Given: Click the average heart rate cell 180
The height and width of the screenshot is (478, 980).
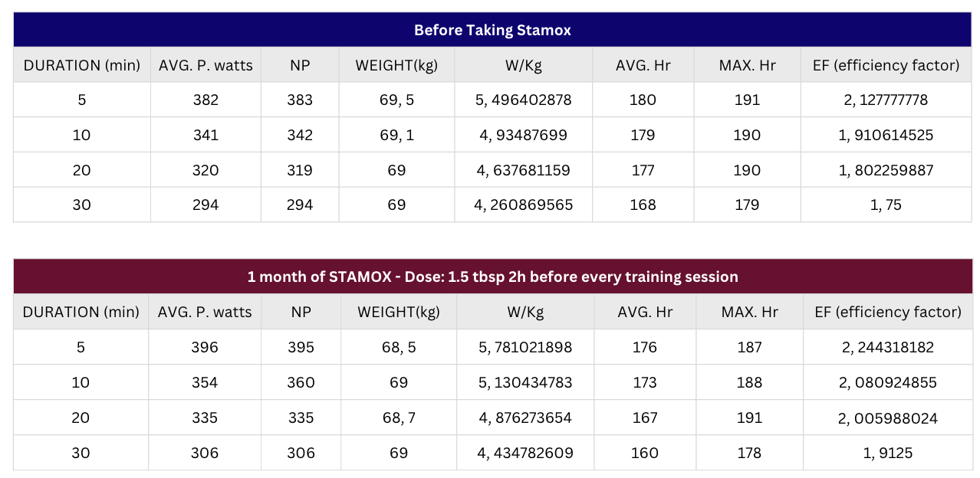Looking at the screenshot, I should (643, 100).
